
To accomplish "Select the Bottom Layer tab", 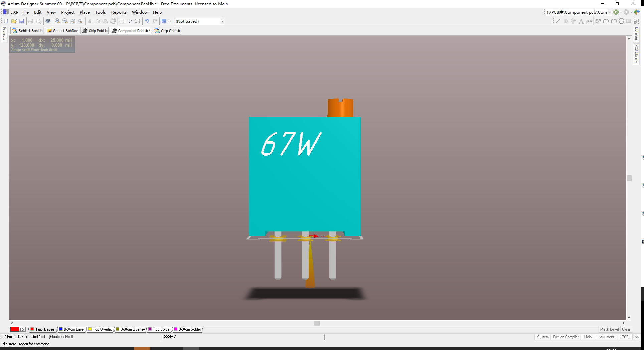I will tap(72, 329).
